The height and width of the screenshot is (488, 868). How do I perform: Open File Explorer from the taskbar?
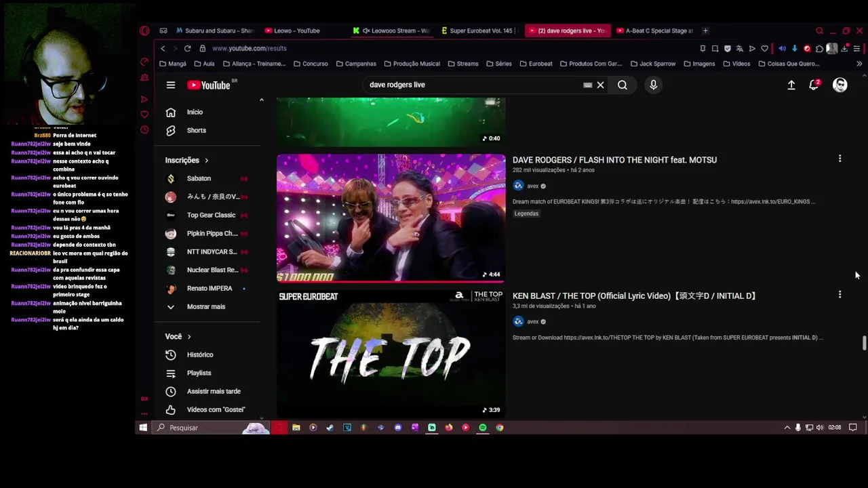(296, 428)
